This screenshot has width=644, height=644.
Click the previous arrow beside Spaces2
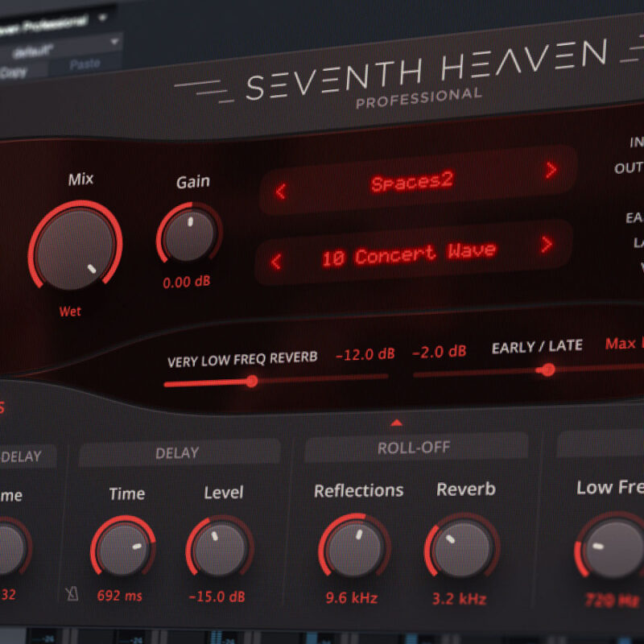pyautogui.click(x=281, y=192)
